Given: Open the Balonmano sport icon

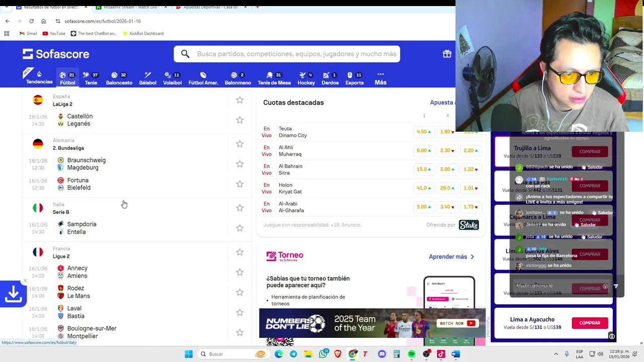Looking at the screenshot, I should click(x=237, y=78).
